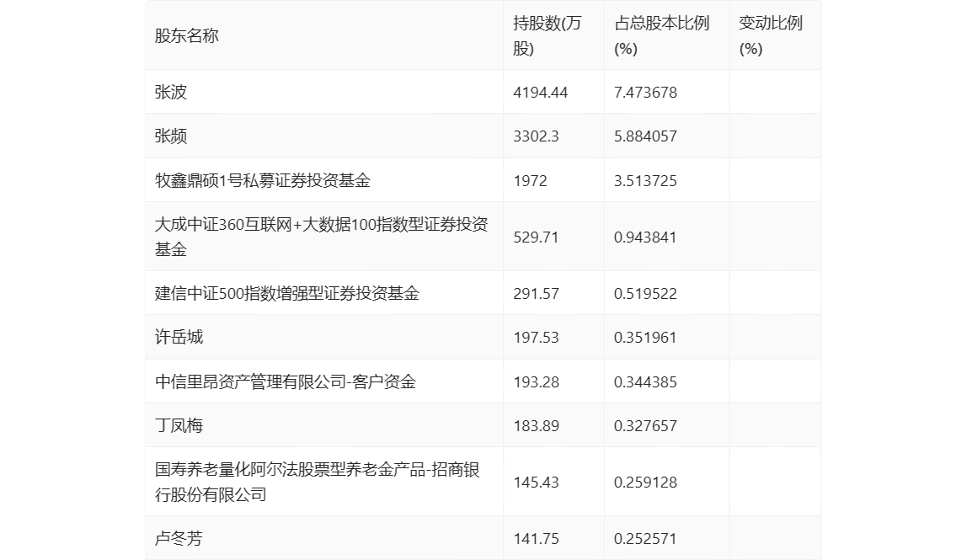This screenshot has width=967, height=560.
Task: Click shareholder name 张波
Action: click(171, 92)
